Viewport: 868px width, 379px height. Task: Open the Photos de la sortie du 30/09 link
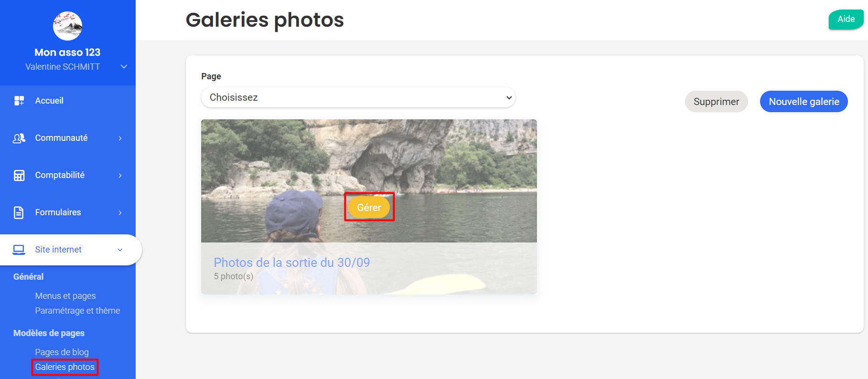click(x=292, y=263)
